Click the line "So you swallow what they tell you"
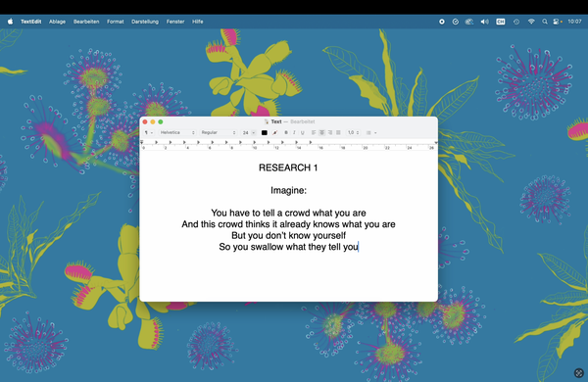 [288, 247]
